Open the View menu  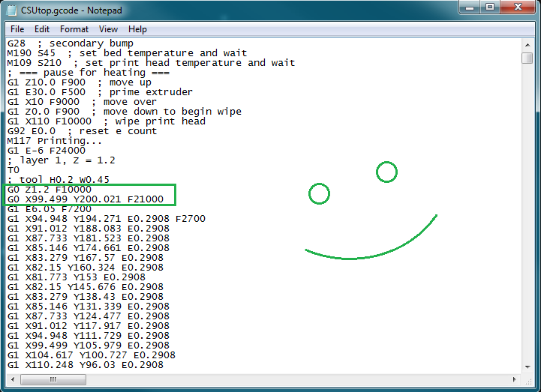pos(108,29)
